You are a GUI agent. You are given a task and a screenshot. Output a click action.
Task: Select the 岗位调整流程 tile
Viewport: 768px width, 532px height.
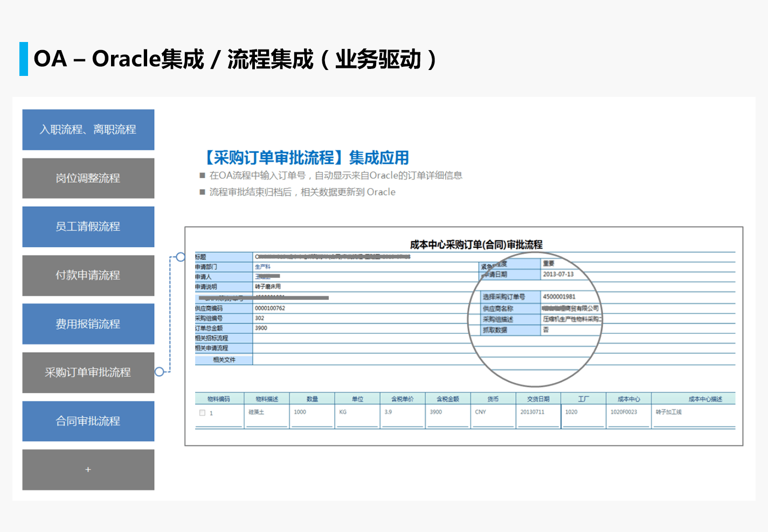(88, 178)
